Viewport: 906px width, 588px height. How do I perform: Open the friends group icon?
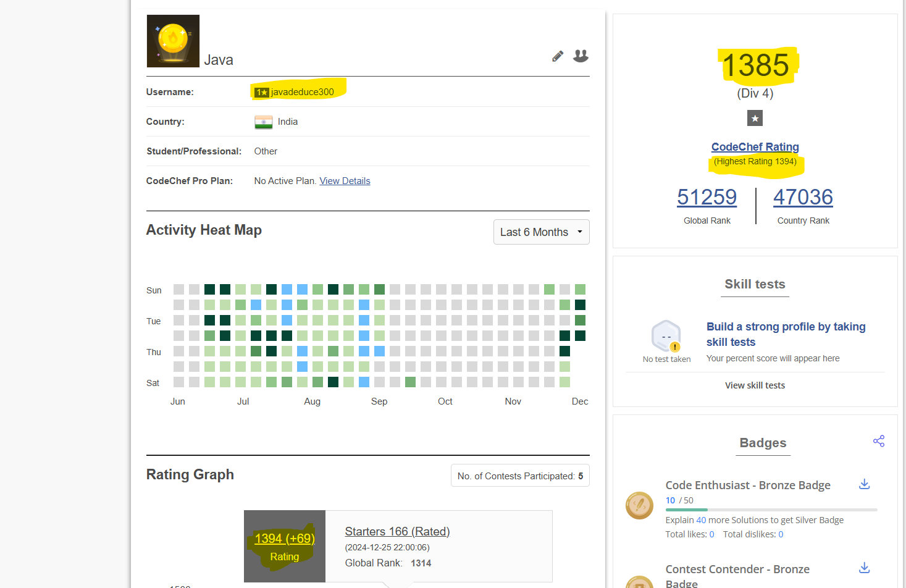[x=581, y=56]
